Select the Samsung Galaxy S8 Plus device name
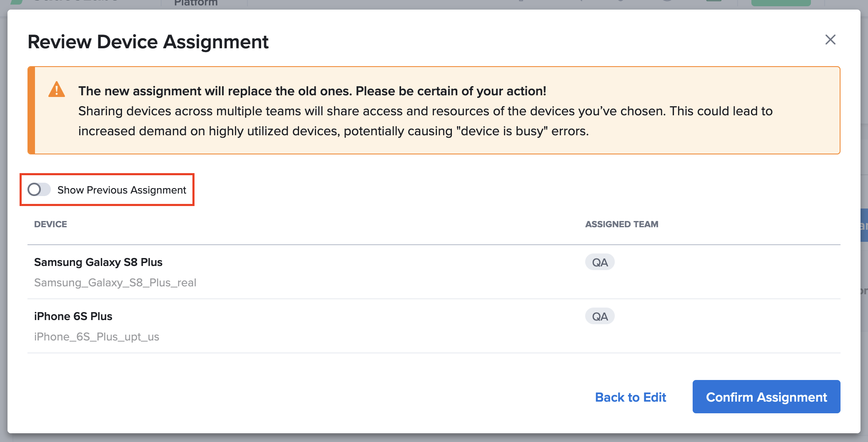This screenshot has height=442, width=868. pos(98,262)
